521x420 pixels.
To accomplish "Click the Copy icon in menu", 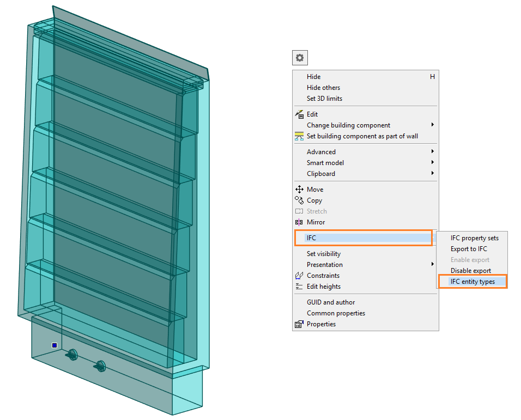I will point(299,200).
